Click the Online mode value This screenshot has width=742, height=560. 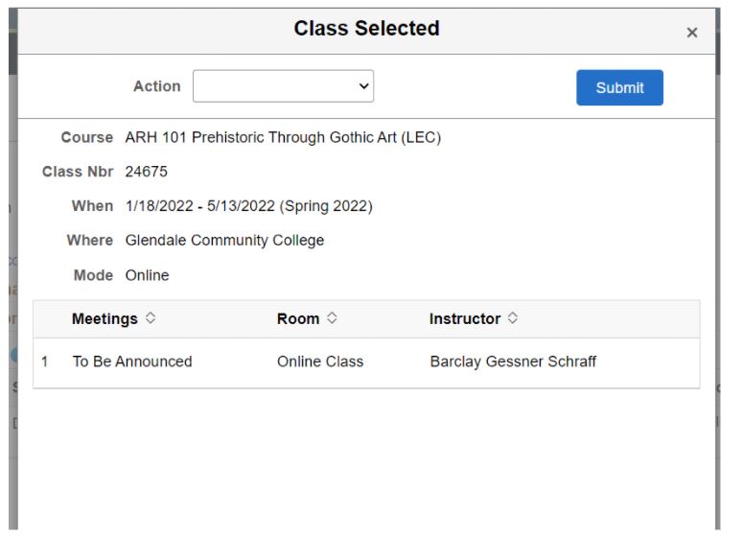tap(147, 275)
